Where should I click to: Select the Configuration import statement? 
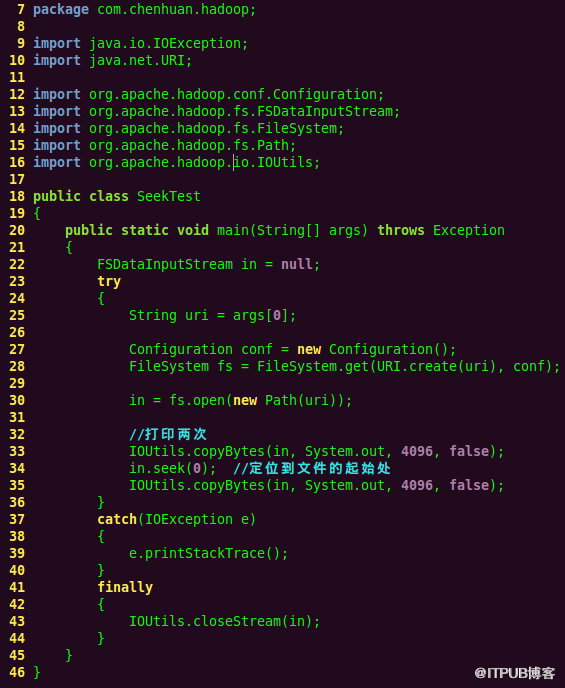(208, 95)
